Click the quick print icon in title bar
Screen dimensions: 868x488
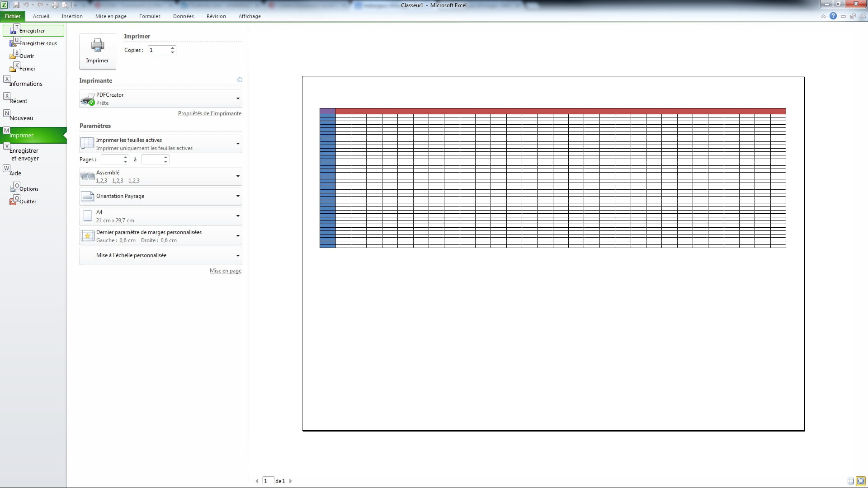pyautogui.click(x=55, y=5)
